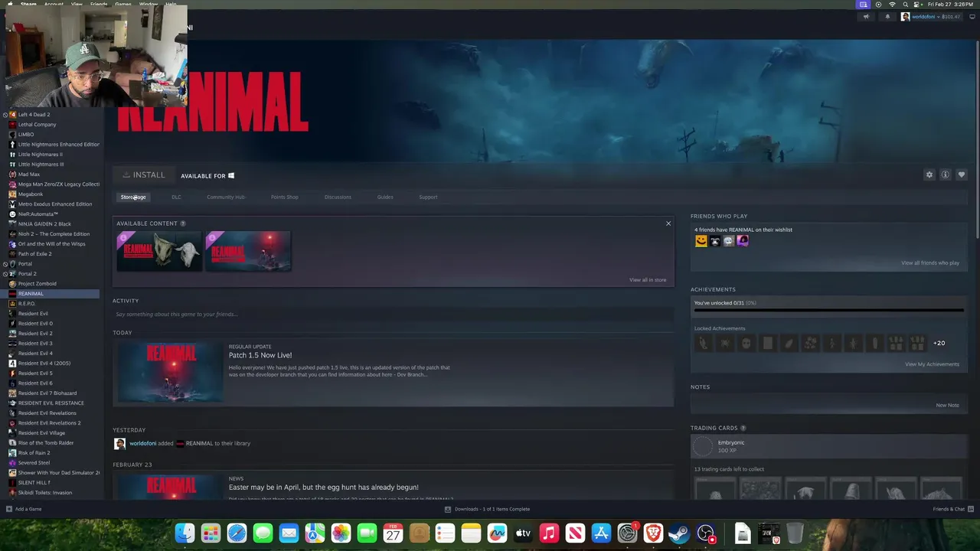This screenshot has width=980, height=551.
Task: Open the Downloads status bar entry
Action: click(x=488, y=509)
